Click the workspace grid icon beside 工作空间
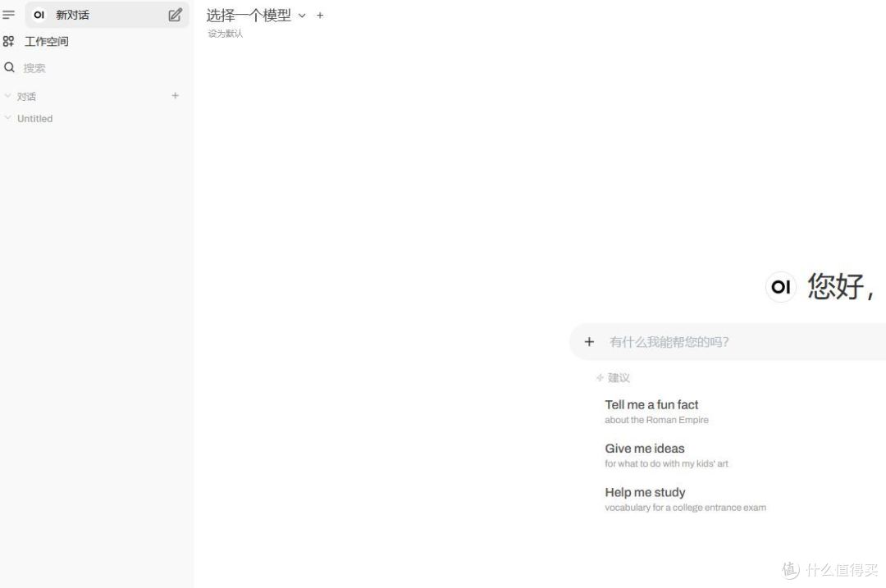The height and width of the screenshot is (588, 886). coord(9,41)
